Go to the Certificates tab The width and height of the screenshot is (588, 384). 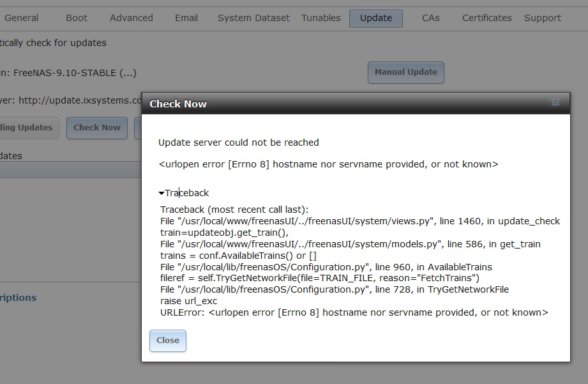tap(486, 18)
